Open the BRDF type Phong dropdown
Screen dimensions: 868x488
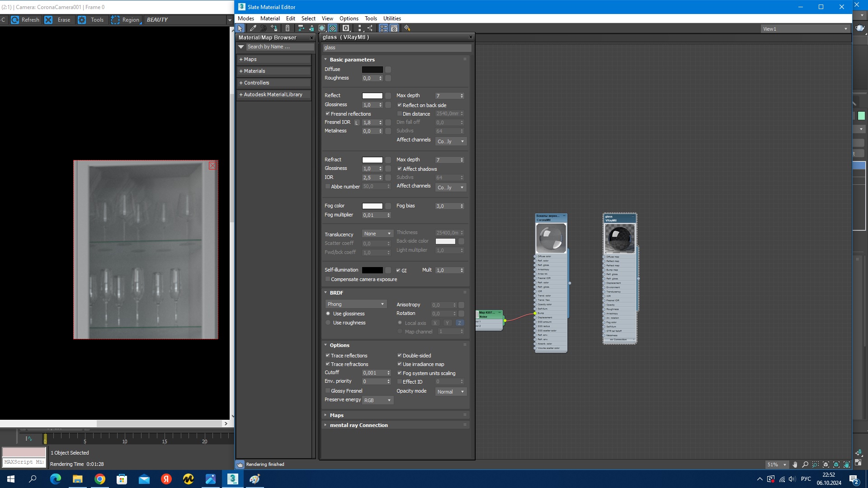356,304
